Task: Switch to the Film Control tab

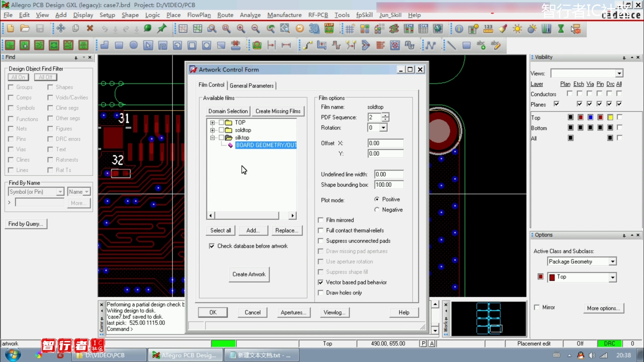Action: point(211,85)
